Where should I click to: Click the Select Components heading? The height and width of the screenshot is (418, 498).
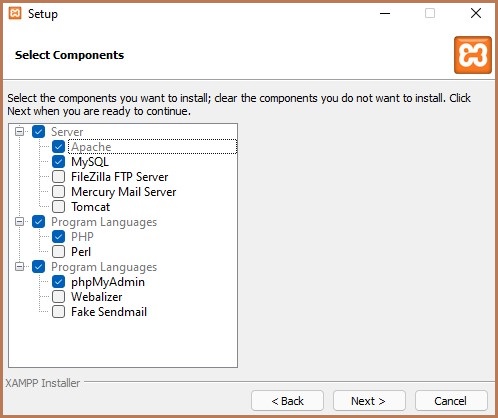tap(69, 55)
